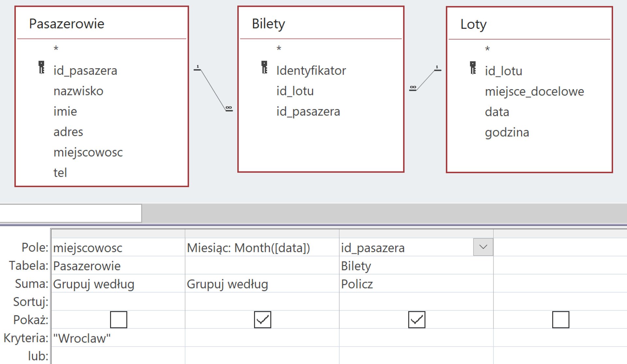Enable Pokaż checkbox for miejscowosc column
This screenshot has width=627, height=364.
click(x=119, y=320)
